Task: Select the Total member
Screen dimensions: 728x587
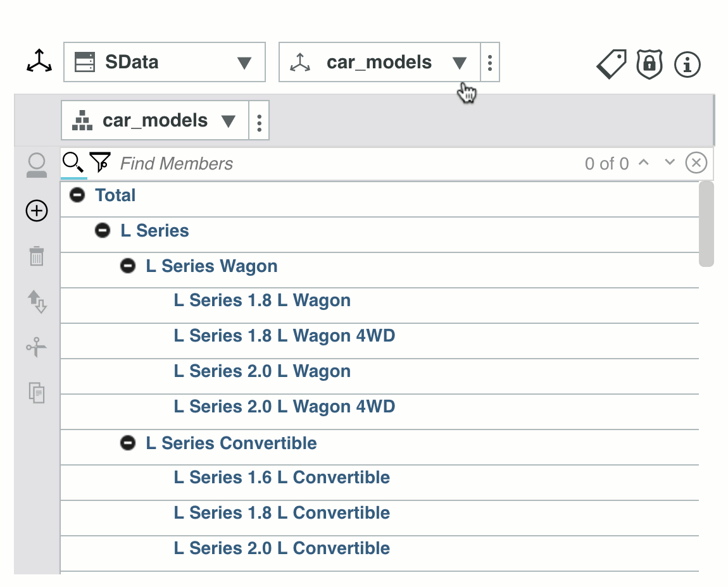Action: [115, 195]
